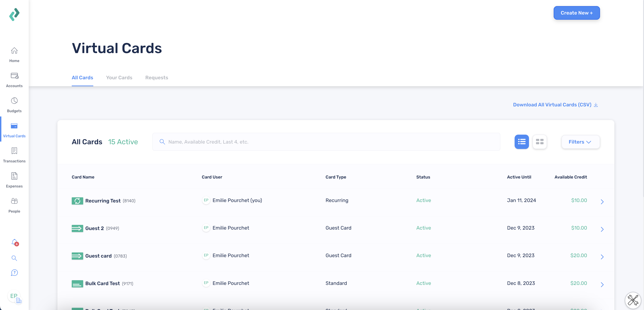Open the Filters dropdown
This screenshot has width=644, height=310.
click(x=580, y=142)
